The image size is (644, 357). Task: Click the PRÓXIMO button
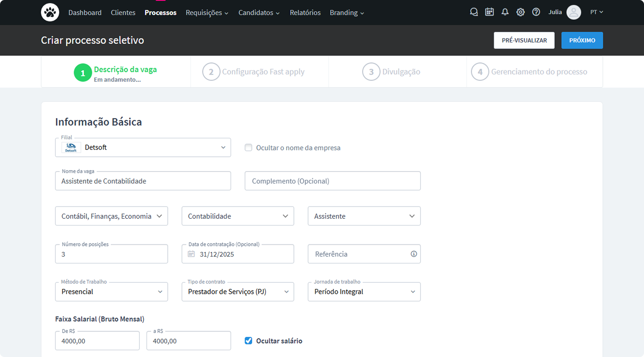tap(582, 40)
